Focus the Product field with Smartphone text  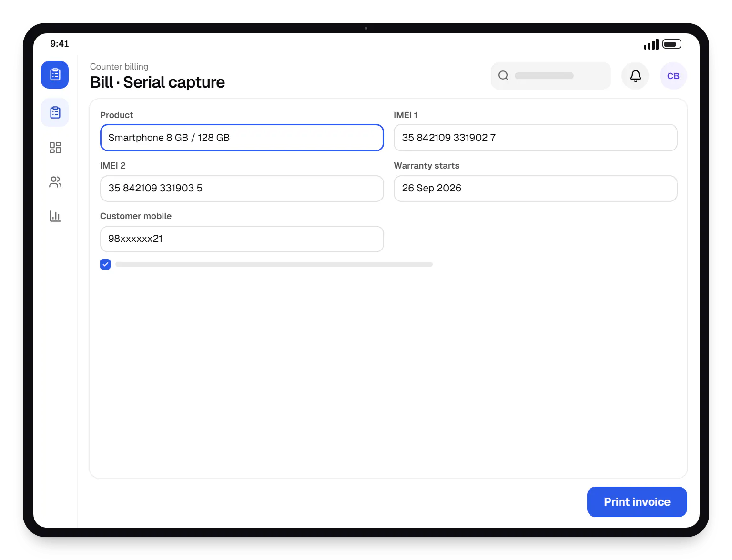click(242, 138)
